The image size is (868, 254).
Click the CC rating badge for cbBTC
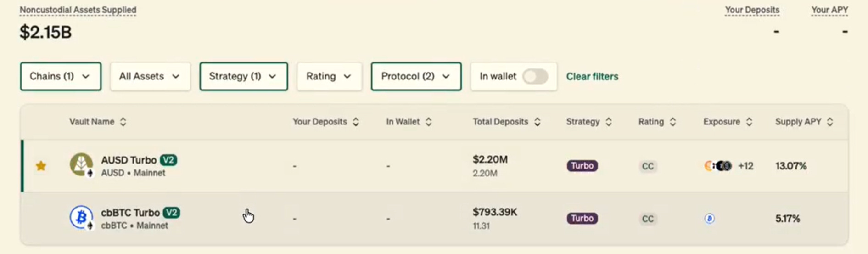647,219
